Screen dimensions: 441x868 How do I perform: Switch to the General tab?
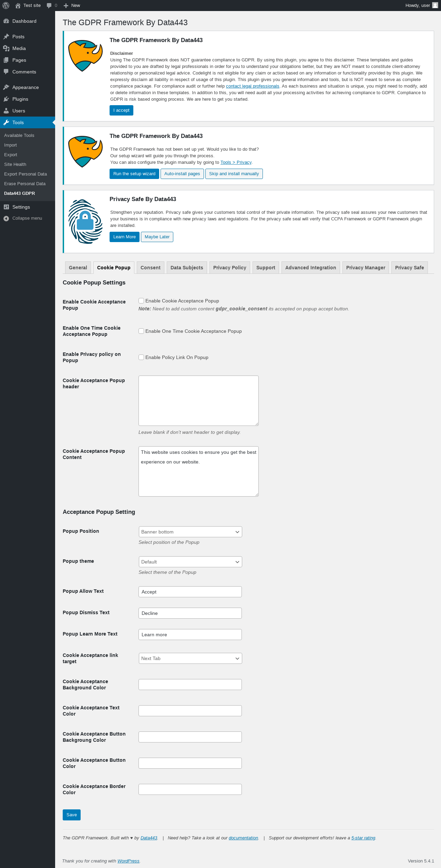coord(78,268)
